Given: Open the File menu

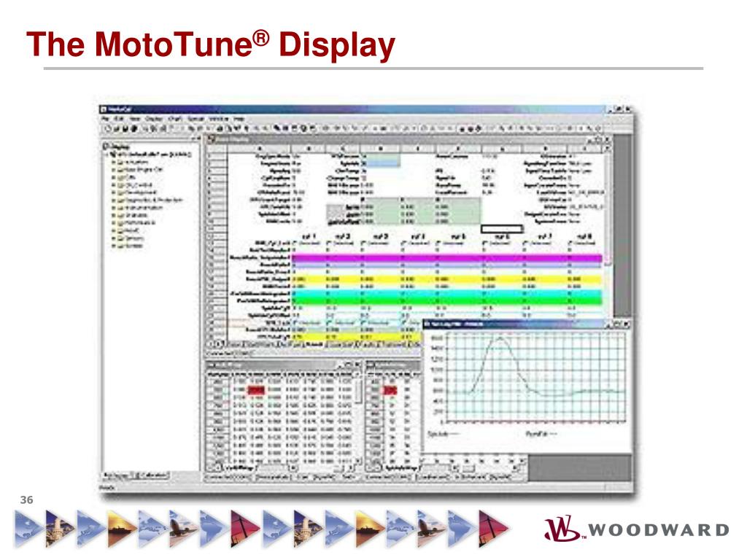Looking at the screenshot, I should (105, 119).
